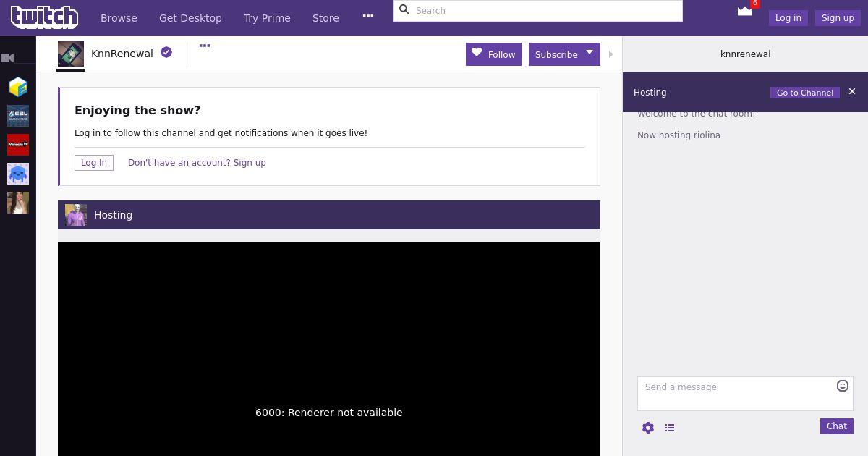Click the search magnifier icon

[404, 10]
